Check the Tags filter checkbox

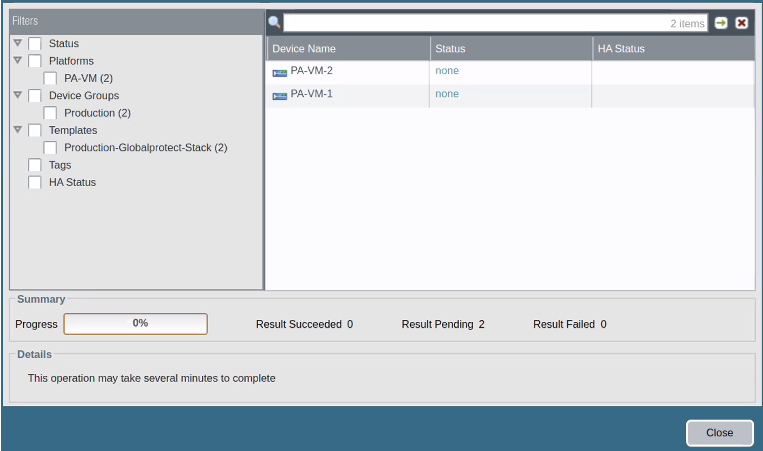(x=35, y=165)
